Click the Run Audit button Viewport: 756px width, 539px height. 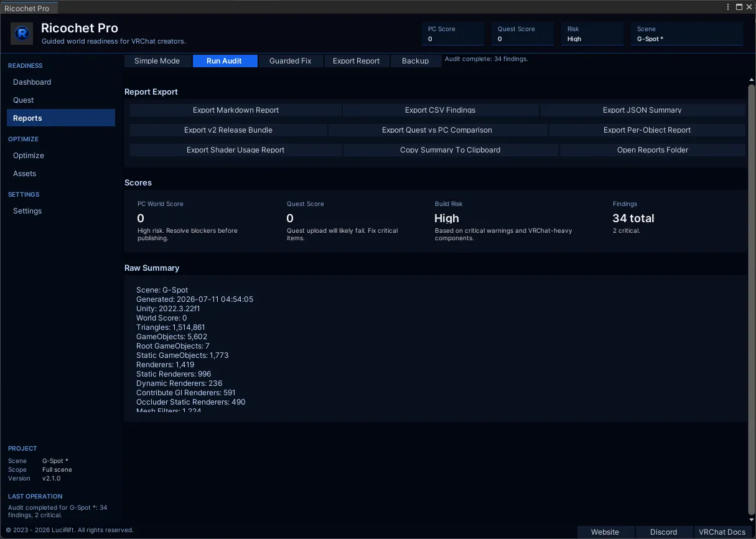point(224,61)
